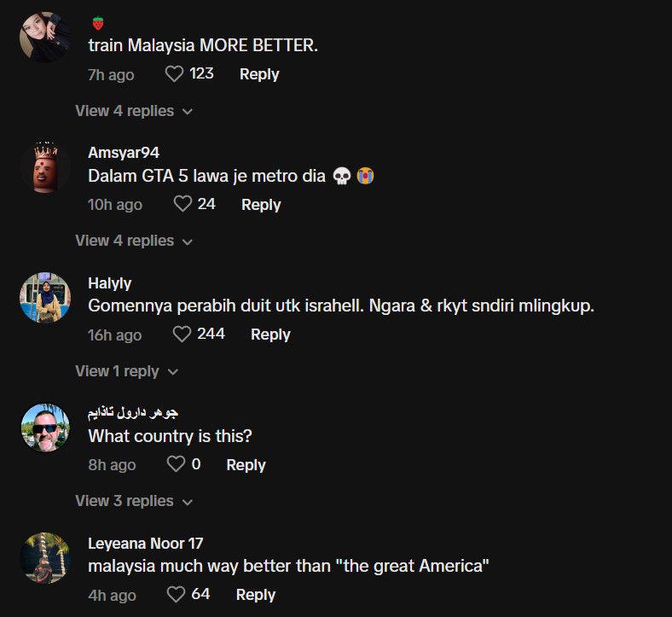Screen dimensions: 672x617
Task: Like the "train Malaysia MORE BETTER" comment
Action: (x=175, y=74)
